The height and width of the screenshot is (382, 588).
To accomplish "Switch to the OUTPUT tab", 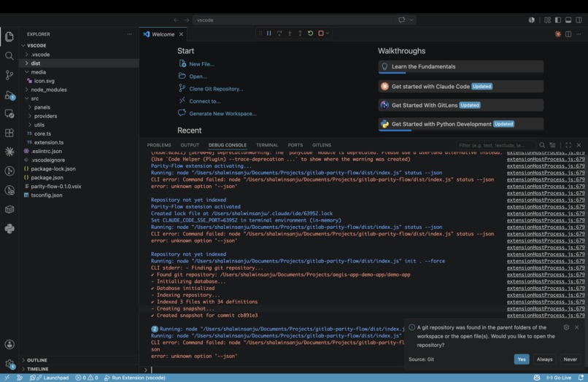I will pos(190,145).
